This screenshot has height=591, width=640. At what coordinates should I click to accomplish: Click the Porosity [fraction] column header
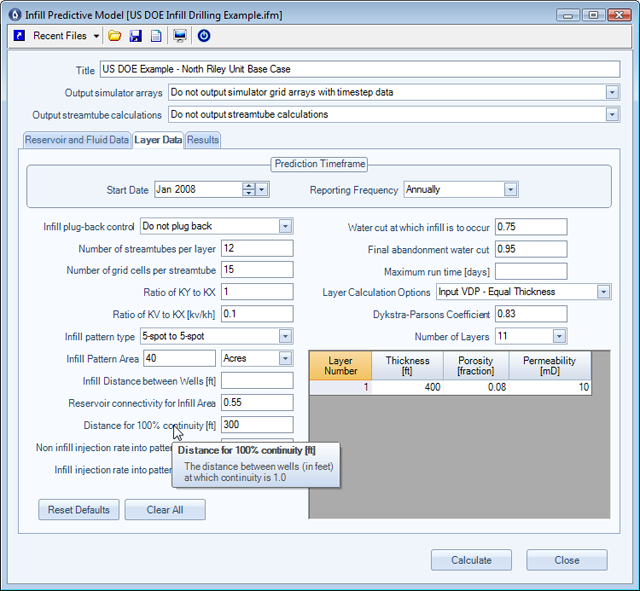(476, 366)
